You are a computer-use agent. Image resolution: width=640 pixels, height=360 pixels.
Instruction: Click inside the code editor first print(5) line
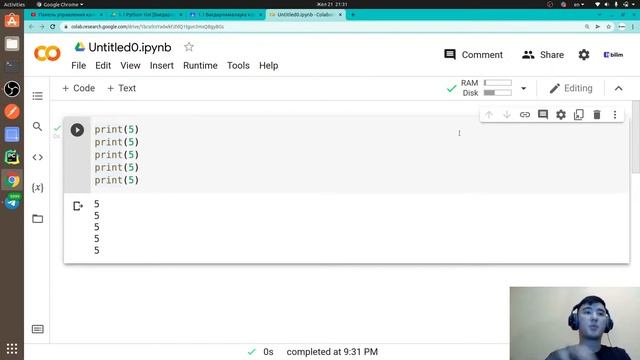tap(116, 129)
